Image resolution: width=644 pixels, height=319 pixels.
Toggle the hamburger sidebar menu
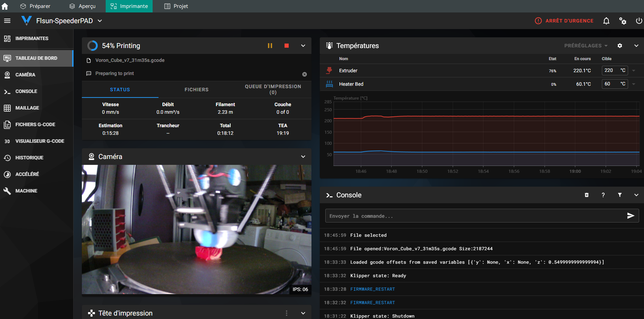[x=7, y=21]
